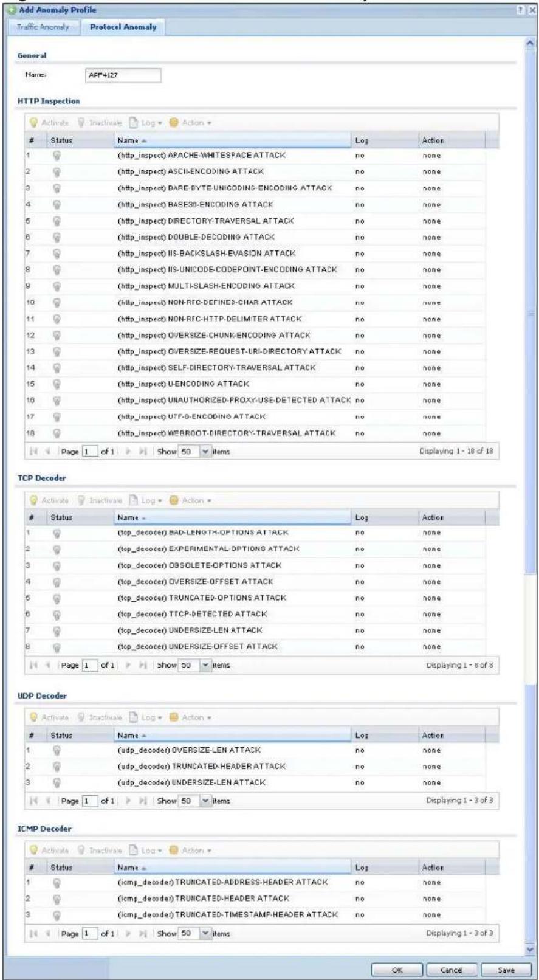The image size is (539, 980).
Task: Click the Name input field
Action: 125,75
